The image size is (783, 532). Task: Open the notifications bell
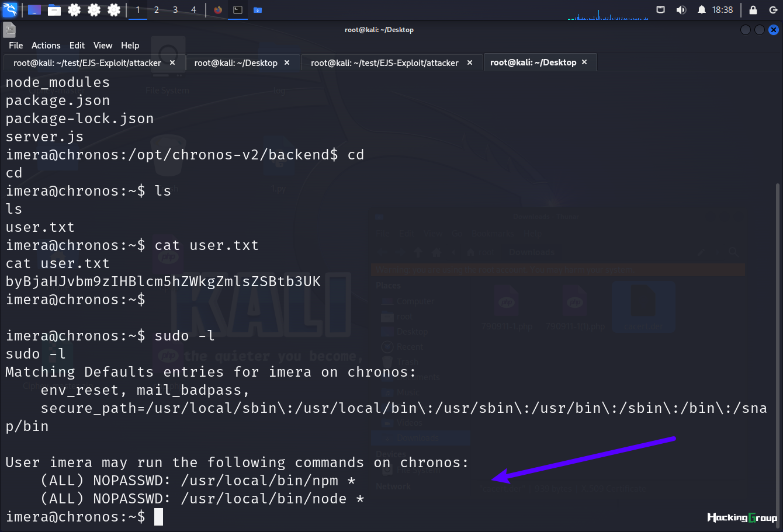[x=702, y=10]
